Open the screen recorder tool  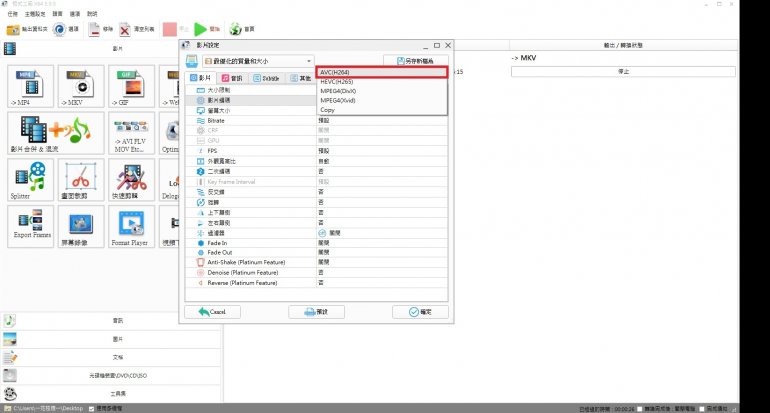tap(81, 226)
